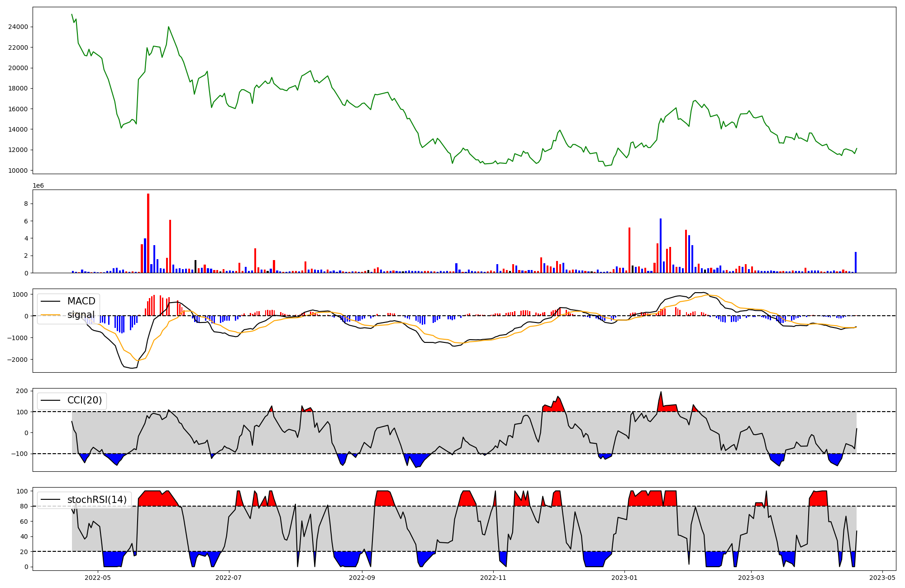Click the stochRSI(14) legend label
Viewport: 905px width, 588px height.
97,500
